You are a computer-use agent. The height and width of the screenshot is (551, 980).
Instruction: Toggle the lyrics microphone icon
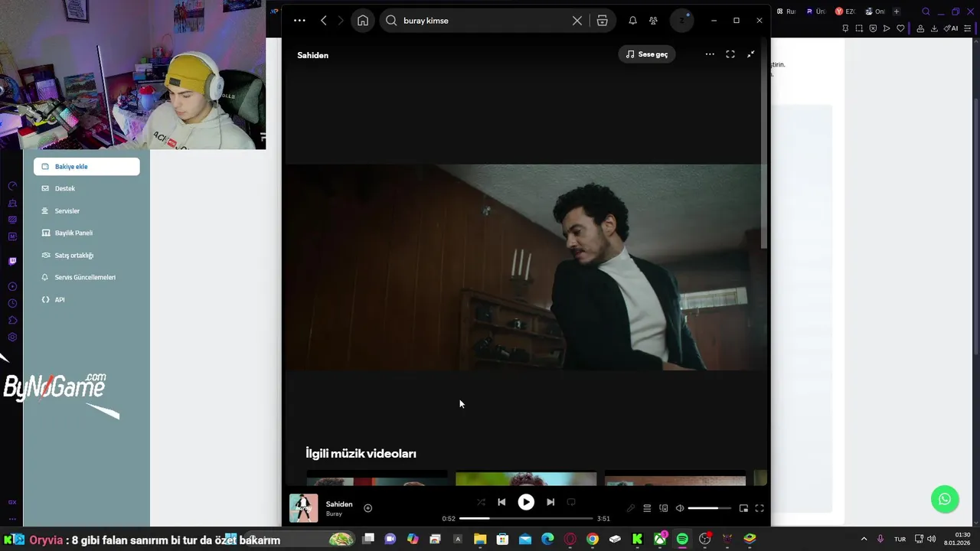630,508
